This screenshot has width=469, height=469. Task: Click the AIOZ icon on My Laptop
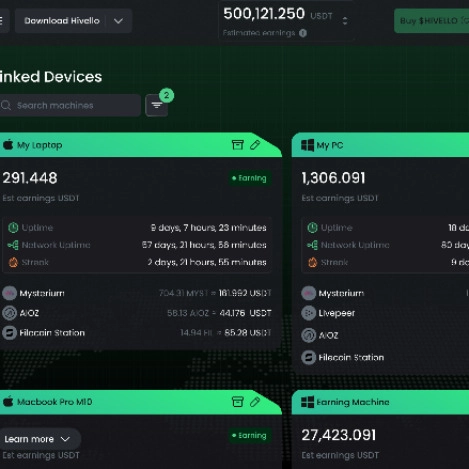click(x=9, y=313)
